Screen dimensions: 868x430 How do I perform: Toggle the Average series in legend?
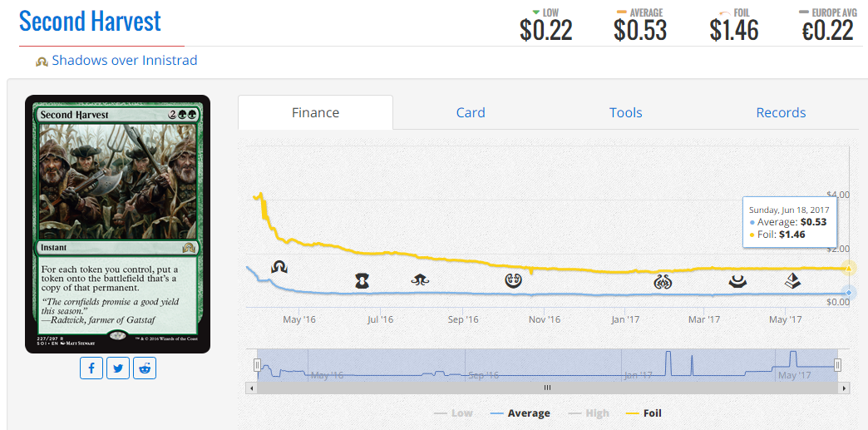520,413
